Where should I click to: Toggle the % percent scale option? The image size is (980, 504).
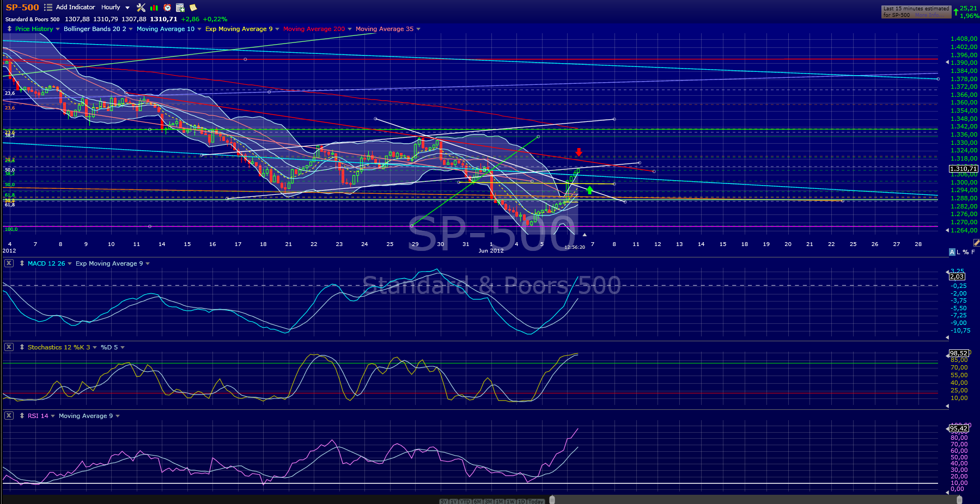966,252
